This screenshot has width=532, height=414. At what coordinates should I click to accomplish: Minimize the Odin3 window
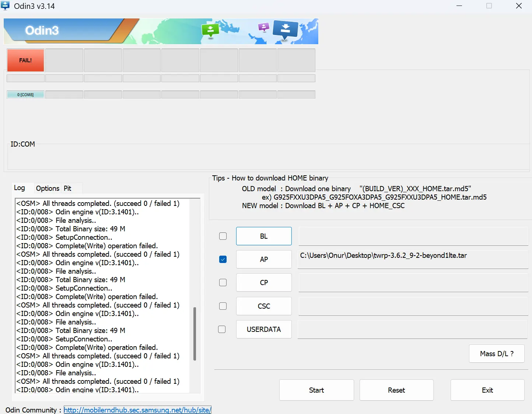point(459,6)
